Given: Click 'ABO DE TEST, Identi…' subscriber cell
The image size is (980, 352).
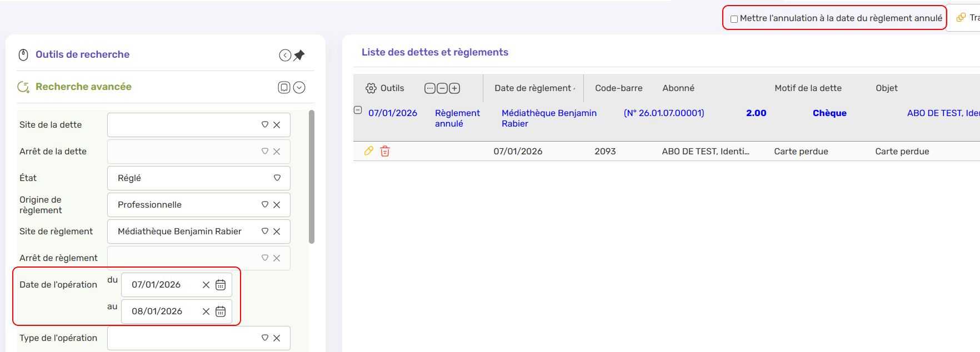Looking at the screenshot, I should pos(706,152).
